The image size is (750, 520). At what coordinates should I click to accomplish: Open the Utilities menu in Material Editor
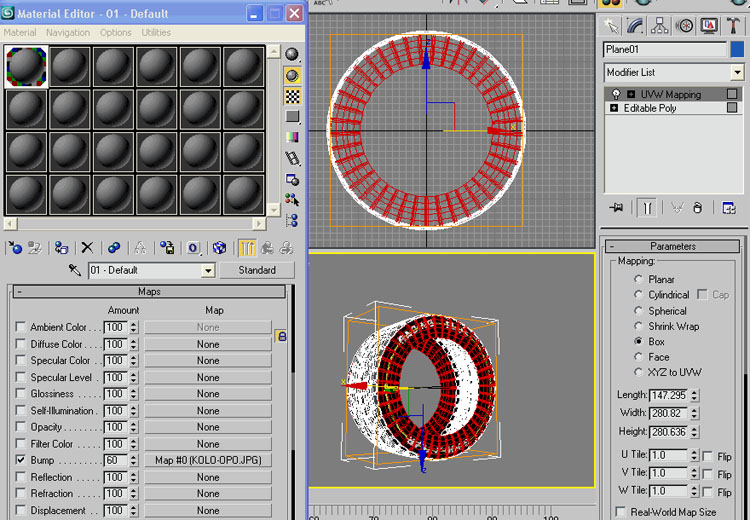(156, 33)
